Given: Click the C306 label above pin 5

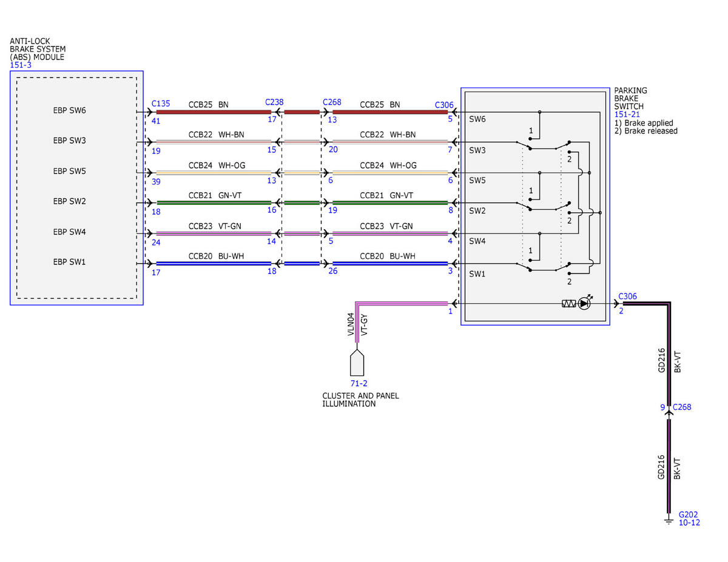Looking at the screenshot, I should 444,105.
